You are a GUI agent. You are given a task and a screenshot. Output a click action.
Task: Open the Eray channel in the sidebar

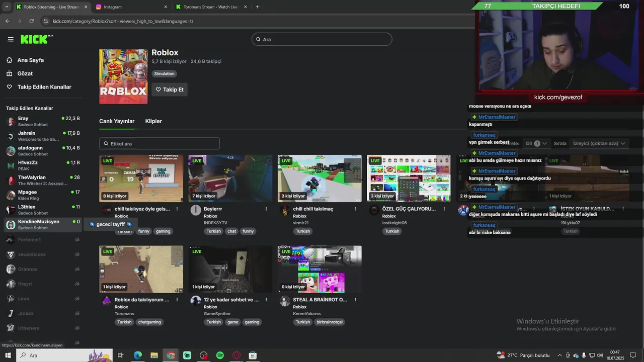pyautogui.click(x=43, y=121)
